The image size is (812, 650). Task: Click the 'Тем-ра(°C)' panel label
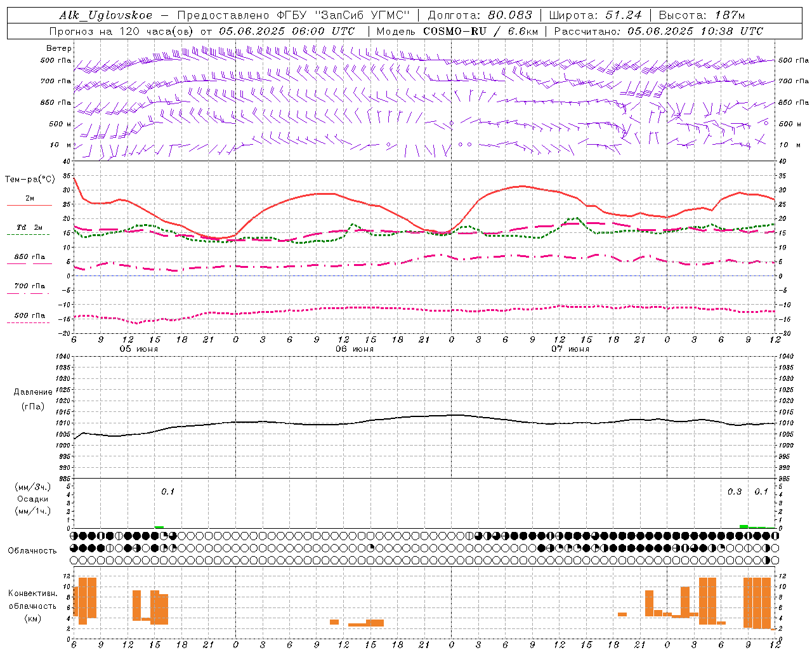pos(30,180)
